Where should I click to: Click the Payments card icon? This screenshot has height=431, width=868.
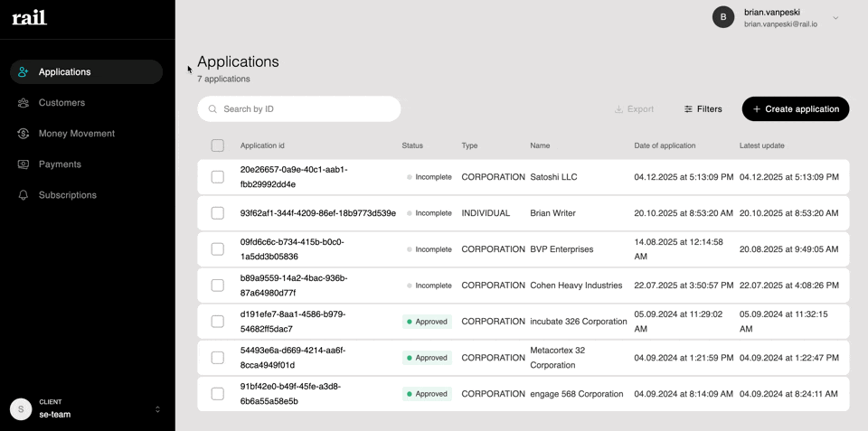[x=24, y=164]
